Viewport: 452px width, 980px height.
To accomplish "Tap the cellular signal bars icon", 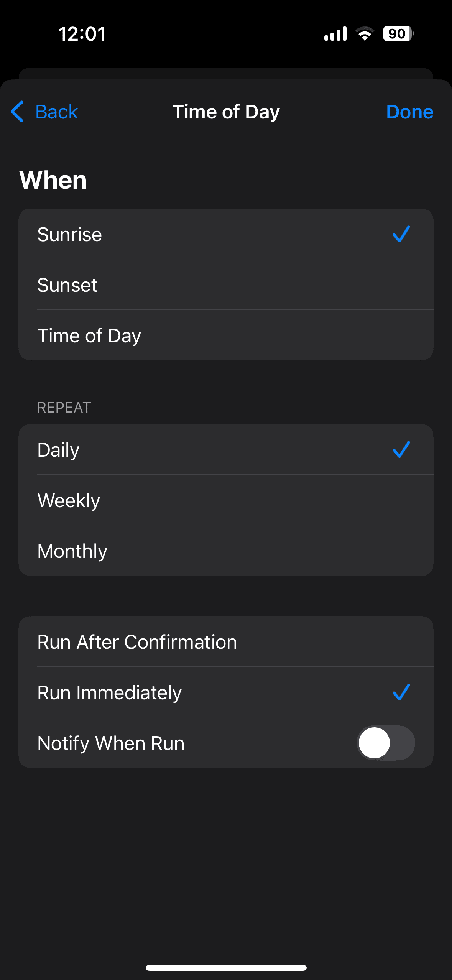I will (335, 34).
